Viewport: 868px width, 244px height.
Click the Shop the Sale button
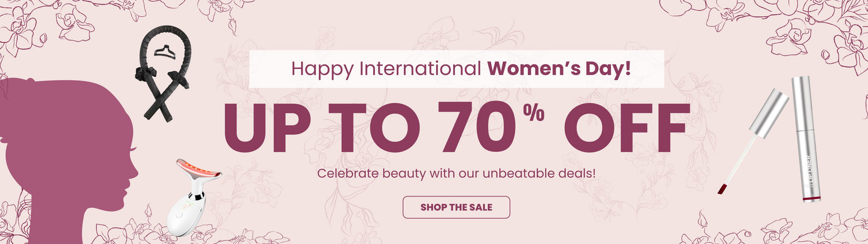pos(456,207)
